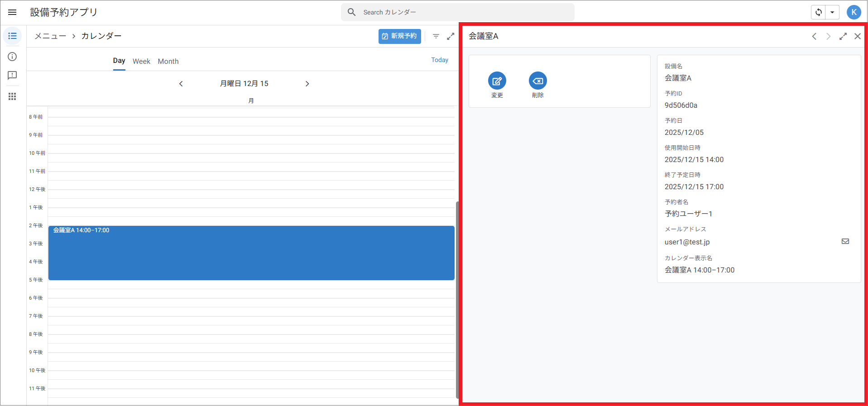Viewport: 868px width, 406px height.
Task: Click the 削除 delete icon
Action: tap(538, 81)
